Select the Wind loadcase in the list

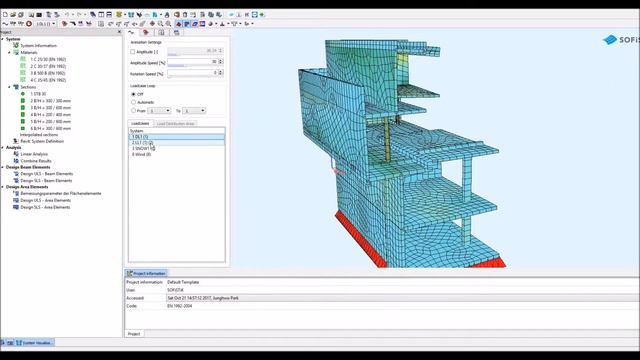click(177, 154)
